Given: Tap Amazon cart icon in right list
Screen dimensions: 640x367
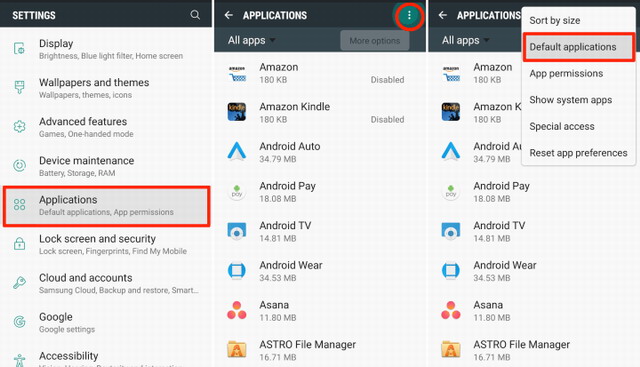Looking at the screenshot, I should pyautogui.click(x=451, y=73).
